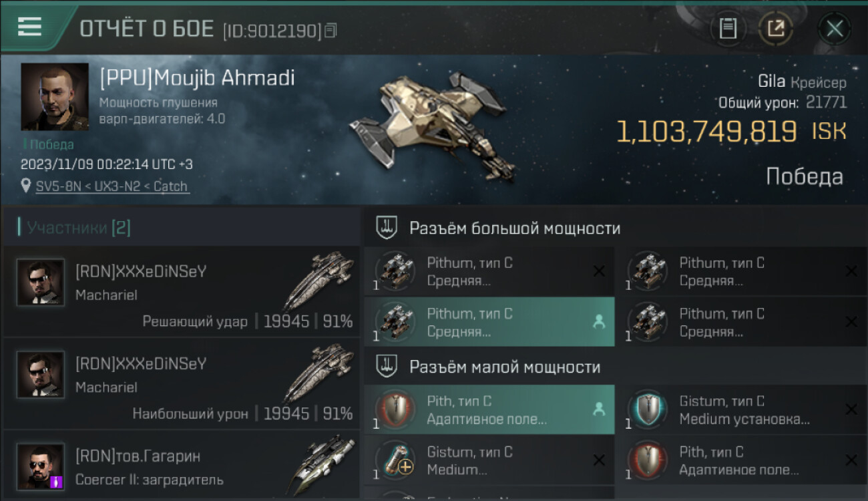Select highlighted Pithum type C launcher
The width and height of the screenshot is (868, 501).
[489, 322]
